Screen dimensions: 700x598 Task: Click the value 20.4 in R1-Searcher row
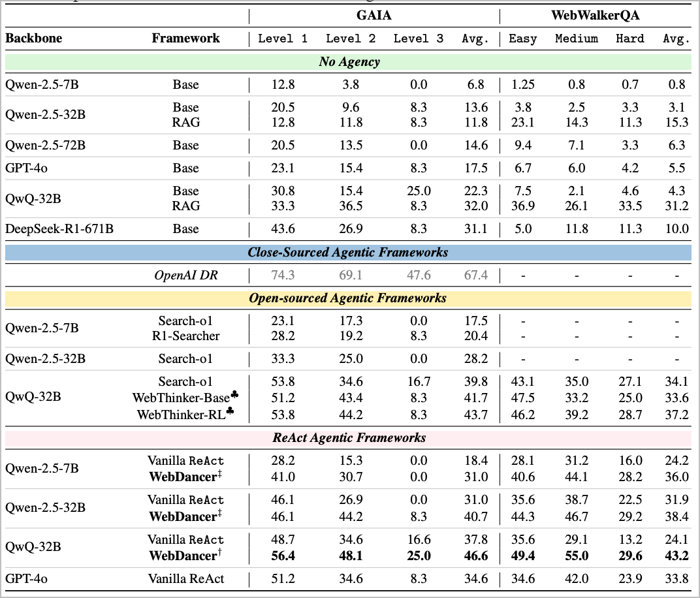pos(476,336)
